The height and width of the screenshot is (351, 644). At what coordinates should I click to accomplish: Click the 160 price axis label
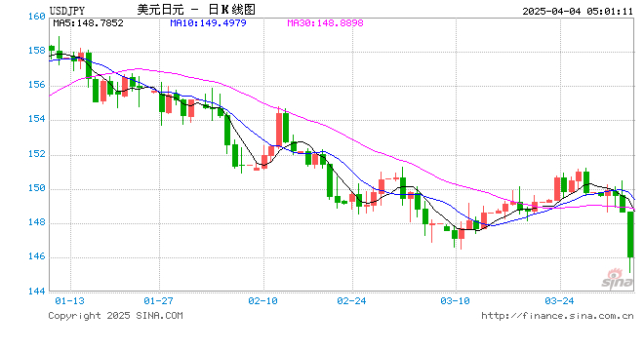click(36, 17)
